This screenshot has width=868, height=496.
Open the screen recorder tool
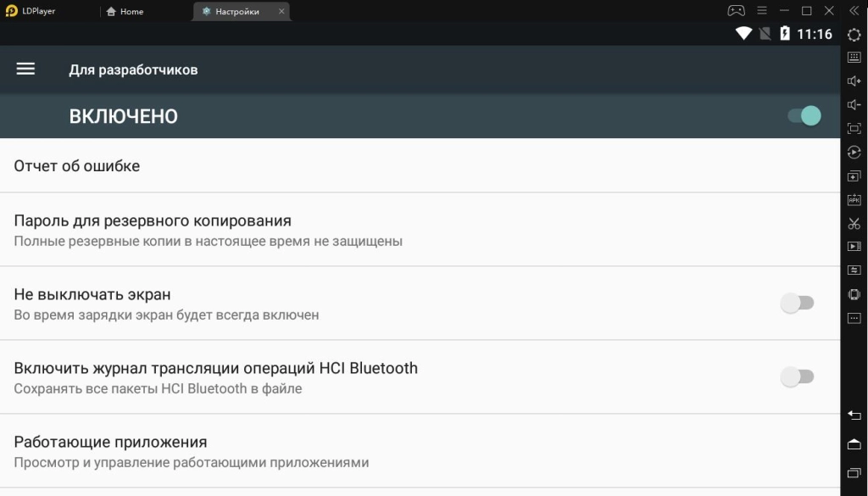(x=854, y=248)
